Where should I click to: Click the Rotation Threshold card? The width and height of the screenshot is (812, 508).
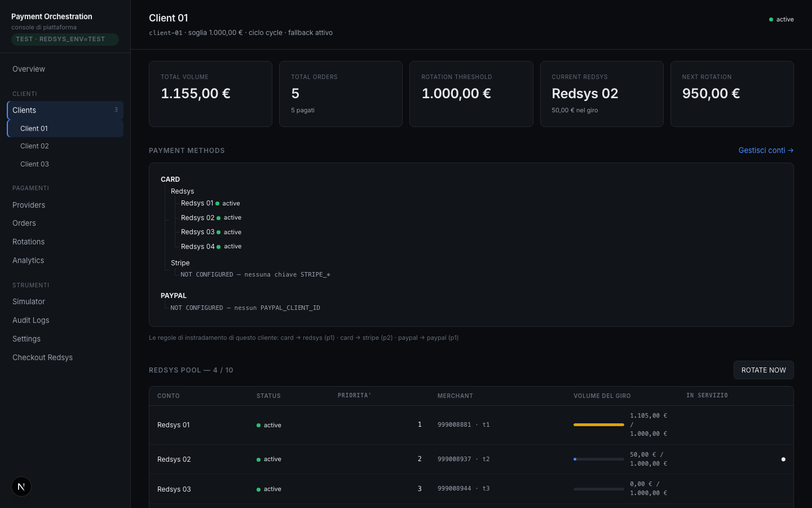coord(471,94)
